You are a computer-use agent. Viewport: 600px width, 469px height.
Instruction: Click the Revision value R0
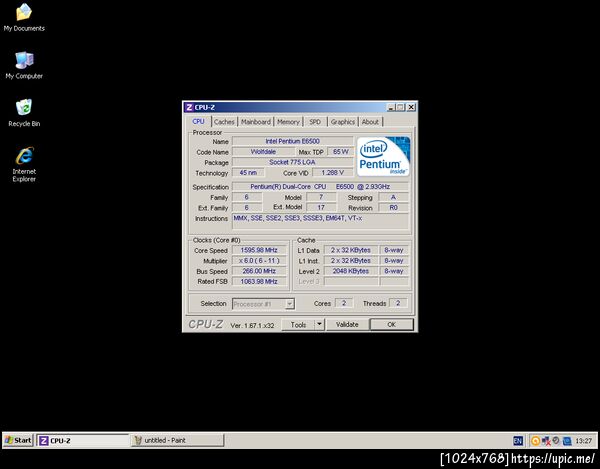click(x=393, y=207)
